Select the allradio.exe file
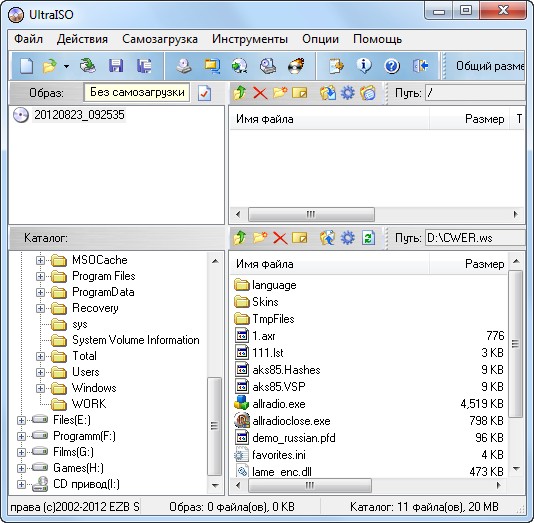 click(279, 404)
